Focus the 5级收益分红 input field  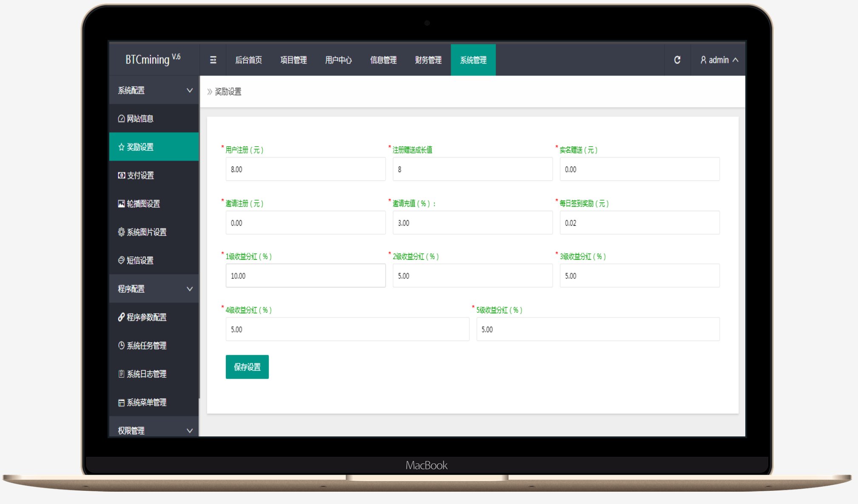click(x=598, y=329)
